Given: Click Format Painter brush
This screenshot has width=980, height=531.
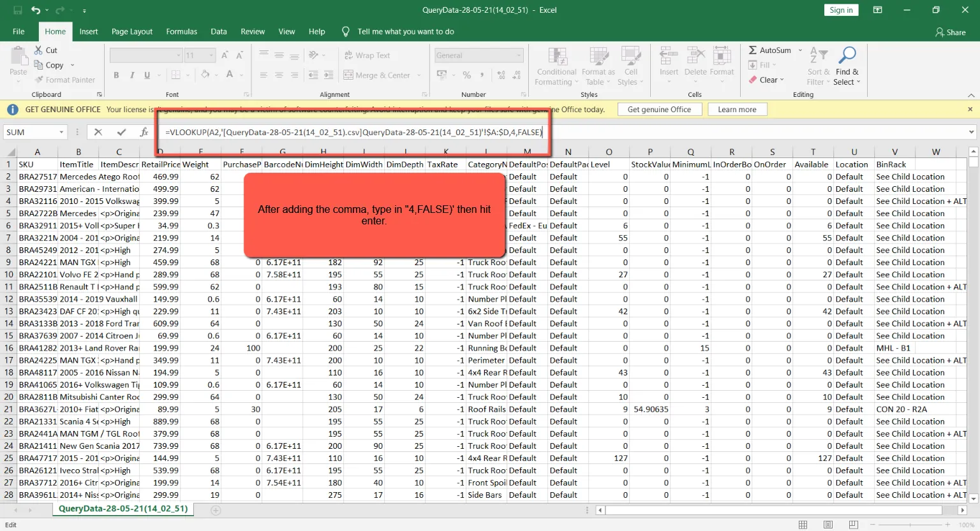Looking at the screenshot, I should [65, 80].
